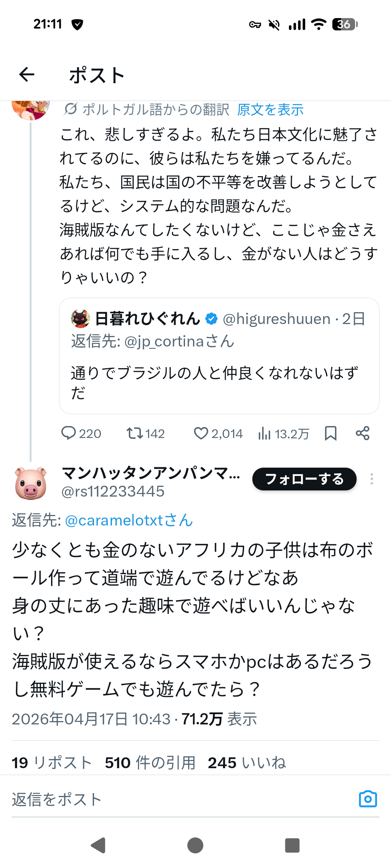
Task: Show original text via 原文を表示
Action: point(270,110)
